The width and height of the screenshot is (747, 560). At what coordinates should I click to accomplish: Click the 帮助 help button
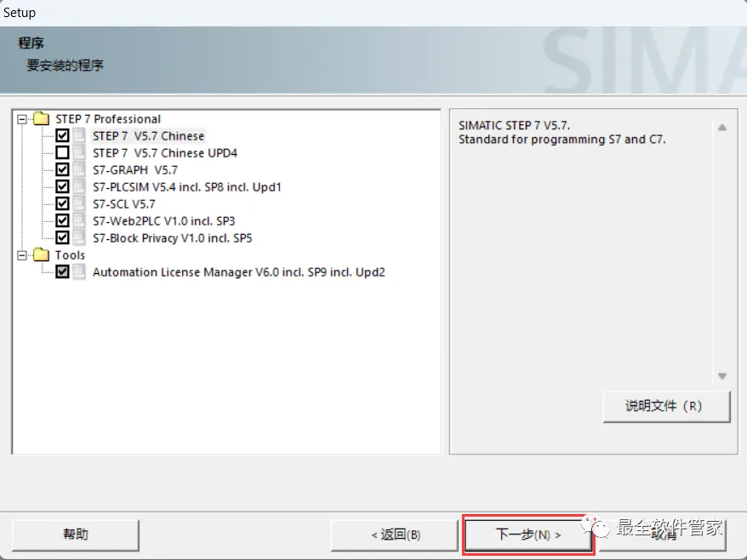tap(75, 534)
